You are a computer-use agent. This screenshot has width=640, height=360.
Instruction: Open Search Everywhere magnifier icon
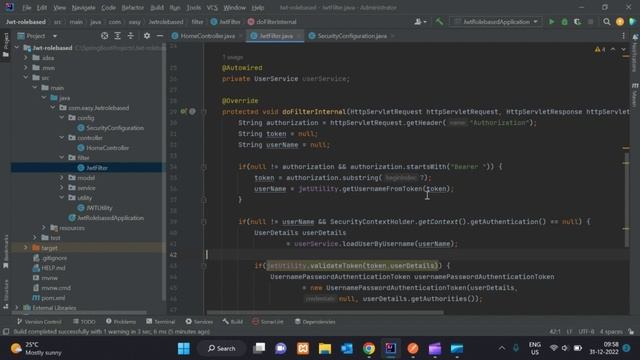point(607,22)
